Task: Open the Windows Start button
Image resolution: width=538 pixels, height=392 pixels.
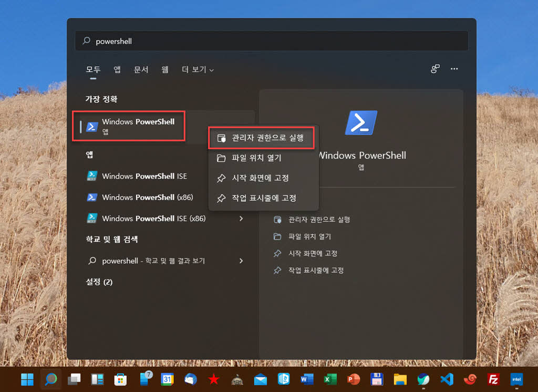Action: click(x=27, y=379)
